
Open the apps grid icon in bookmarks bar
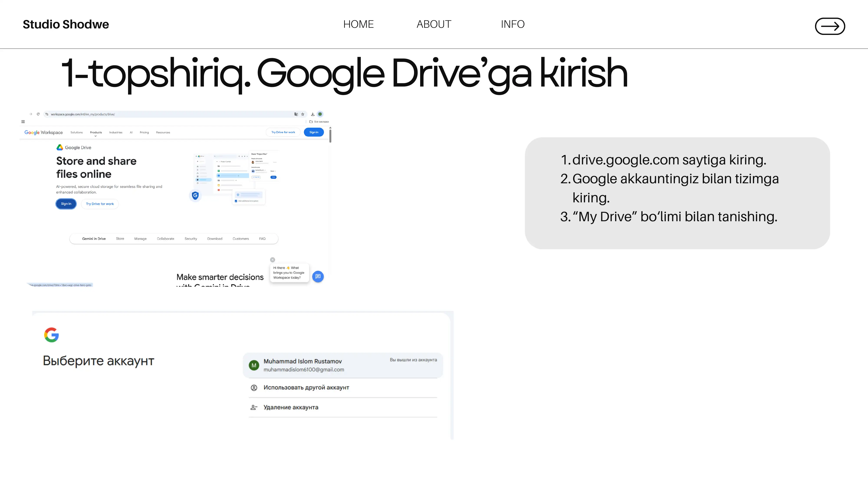point(23,122)
